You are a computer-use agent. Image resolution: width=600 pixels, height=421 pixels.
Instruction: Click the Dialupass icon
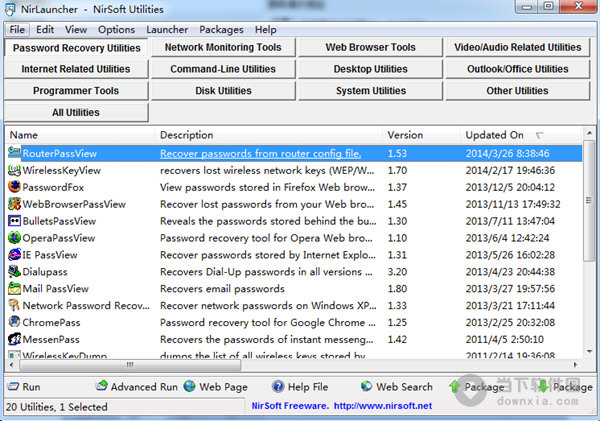[14, 271]
